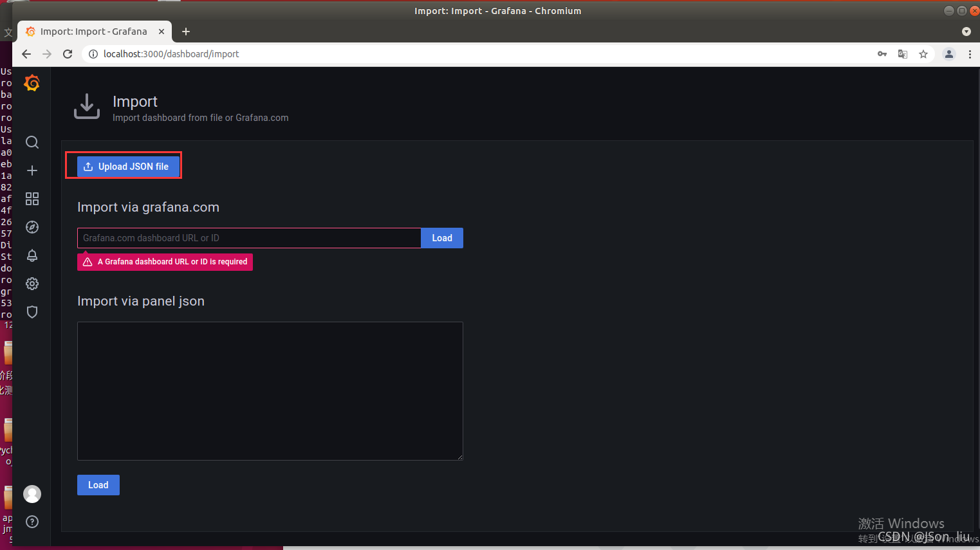Open the Create plus menu in sidebar

[x=32, y=170]
